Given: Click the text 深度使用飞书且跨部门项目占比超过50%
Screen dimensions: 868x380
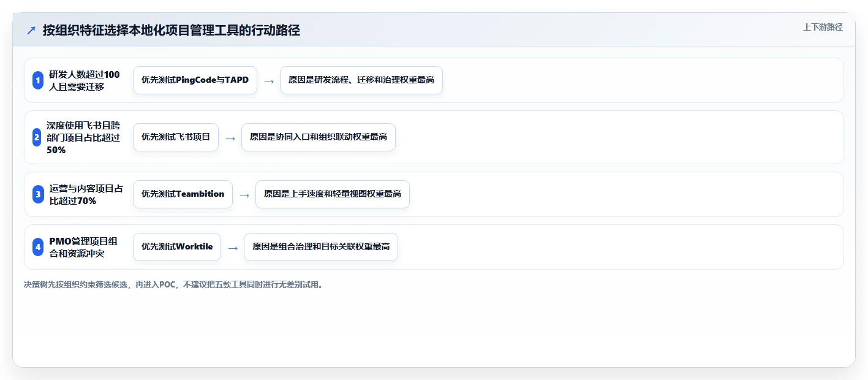Looking at the screenshot, I should click(x=83, y=137).
